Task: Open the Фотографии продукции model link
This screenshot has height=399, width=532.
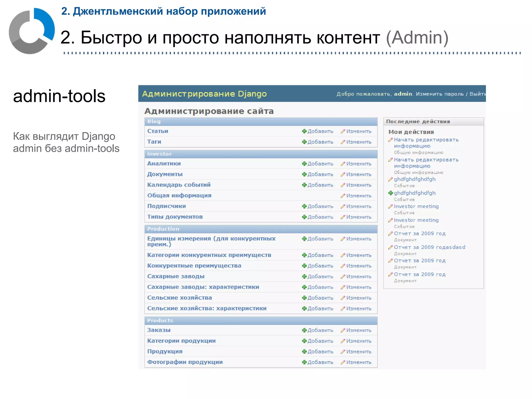Action: (185, 362)
